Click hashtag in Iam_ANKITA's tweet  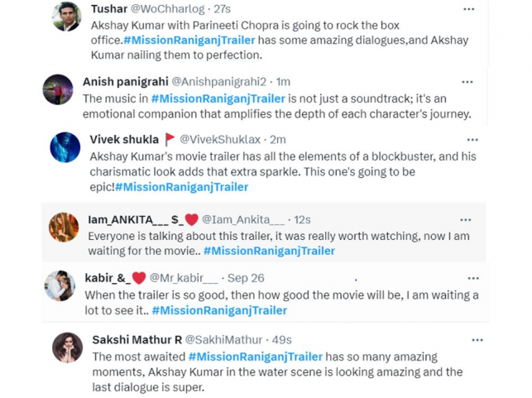pos(269,251)
